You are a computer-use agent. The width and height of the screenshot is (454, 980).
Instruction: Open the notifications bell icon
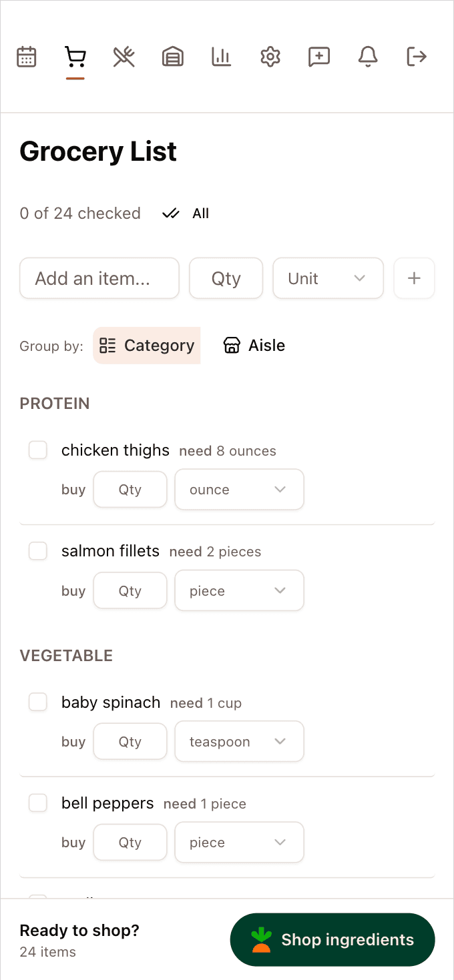pos(368,57)
